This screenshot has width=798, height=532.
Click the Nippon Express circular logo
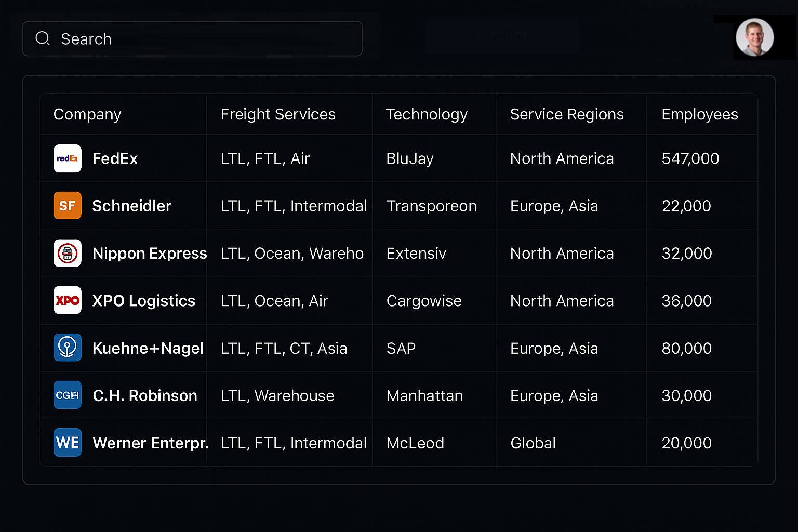coord(68,253)
